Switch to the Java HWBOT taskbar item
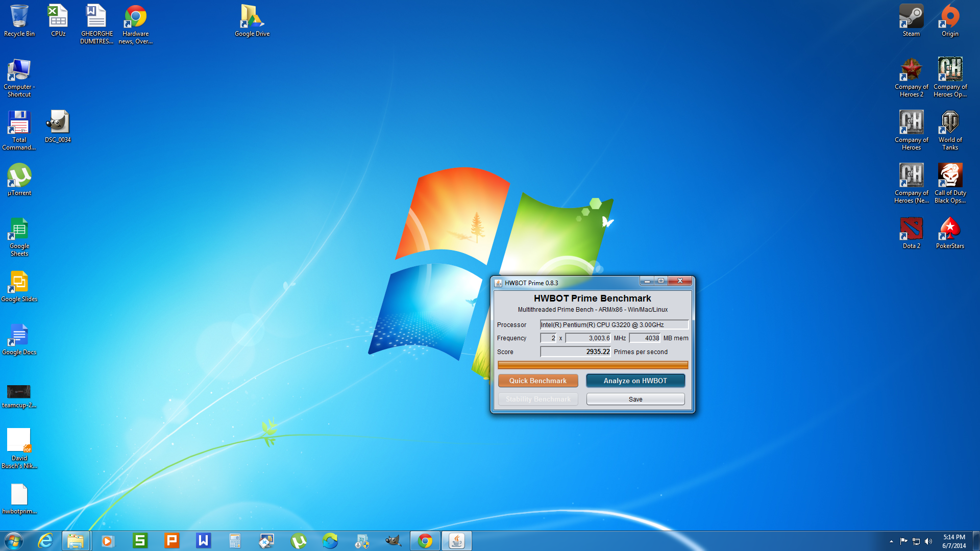The width and height of the screenshot is (980, 551). 456,541
